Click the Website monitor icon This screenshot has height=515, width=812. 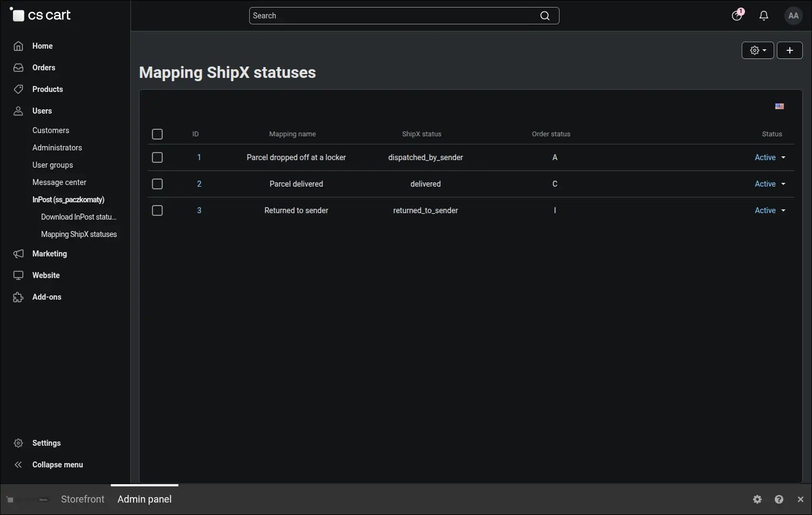click(x=18, y=275)
